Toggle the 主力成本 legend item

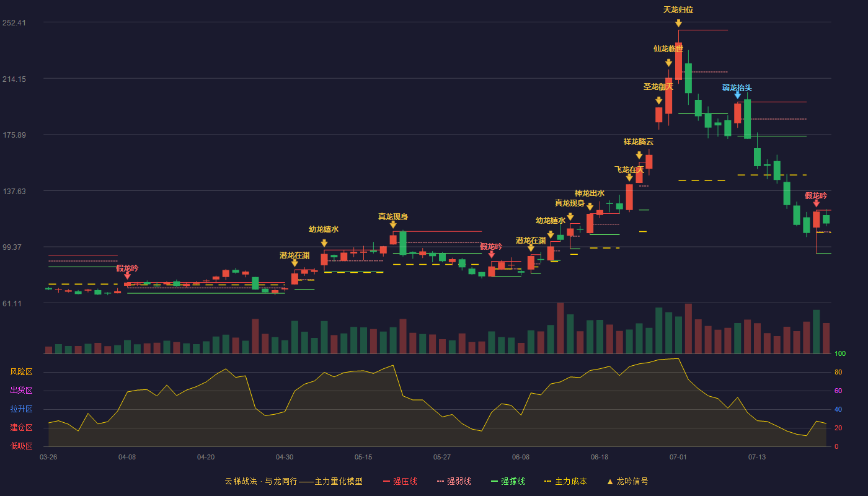[x=565, y=481]
